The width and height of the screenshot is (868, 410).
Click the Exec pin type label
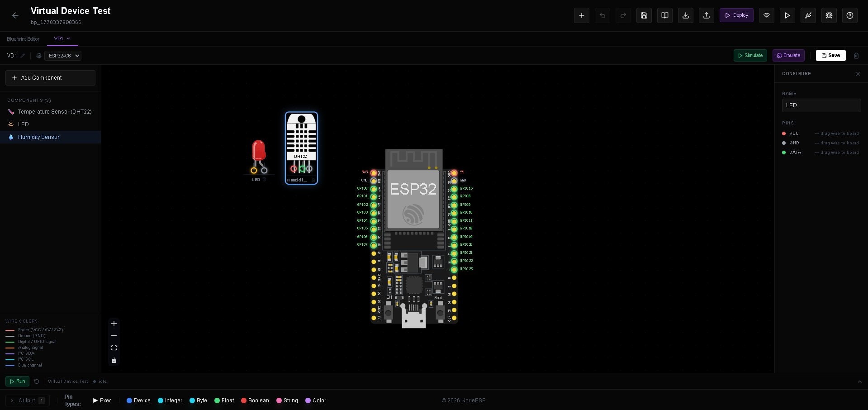click(x=106, y=400)
